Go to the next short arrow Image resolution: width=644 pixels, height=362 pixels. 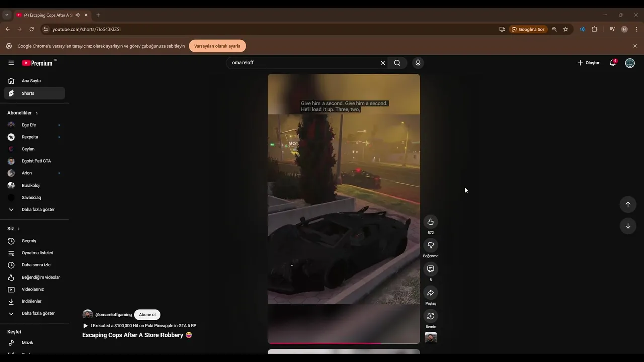[x=628, y=226]
